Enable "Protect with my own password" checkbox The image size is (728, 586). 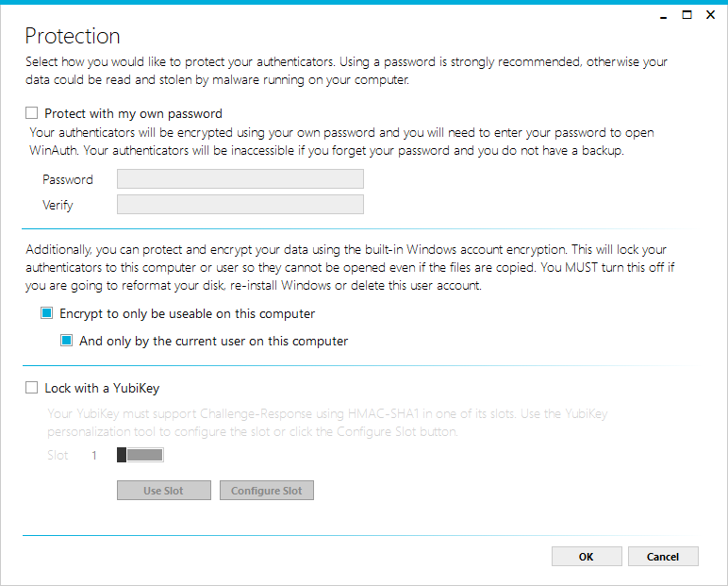click(32, 113)
